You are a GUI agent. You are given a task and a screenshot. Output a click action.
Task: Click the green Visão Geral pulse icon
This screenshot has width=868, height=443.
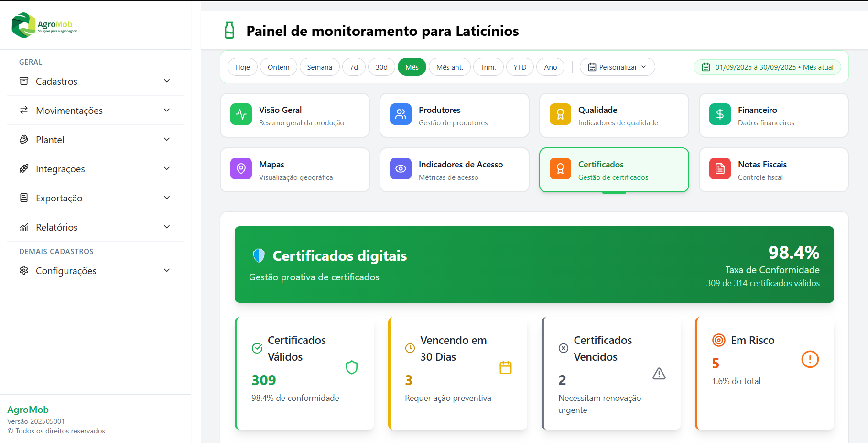[x=241, y=114]
